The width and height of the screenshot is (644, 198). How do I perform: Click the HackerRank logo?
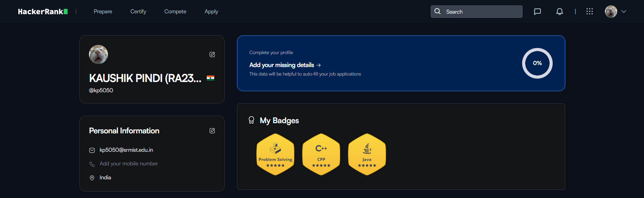pos(43,12)
